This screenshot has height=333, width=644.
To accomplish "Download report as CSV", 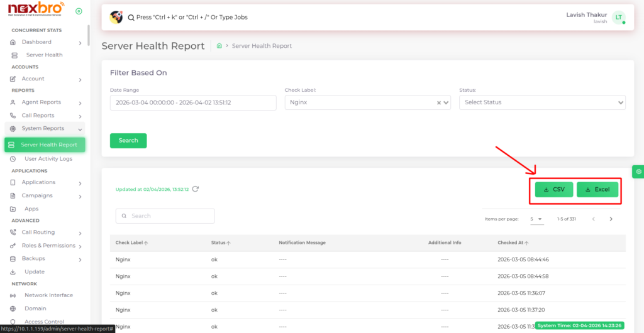I will pos(554,190).
